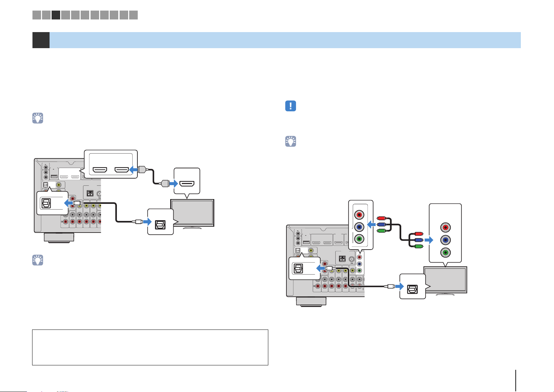Click the lightbulb tip icon above the HDMI diagram
Screen dimensions: 554x392
(38, 118)
